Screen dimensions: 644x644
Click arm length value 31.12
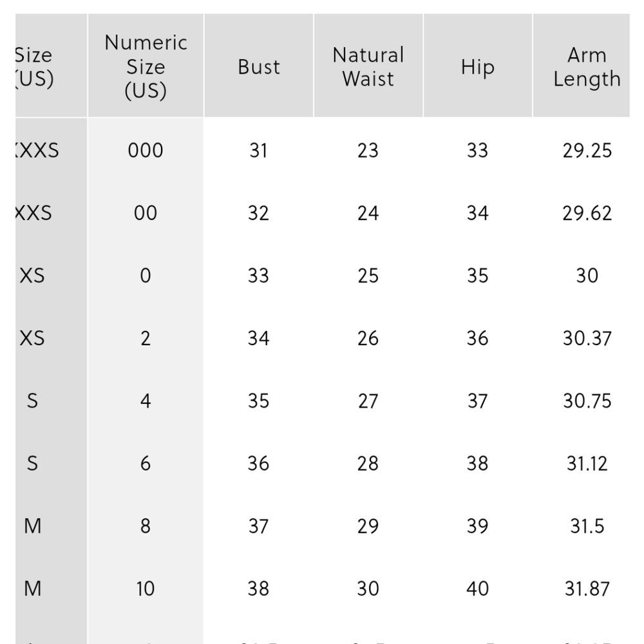[587, 464]
